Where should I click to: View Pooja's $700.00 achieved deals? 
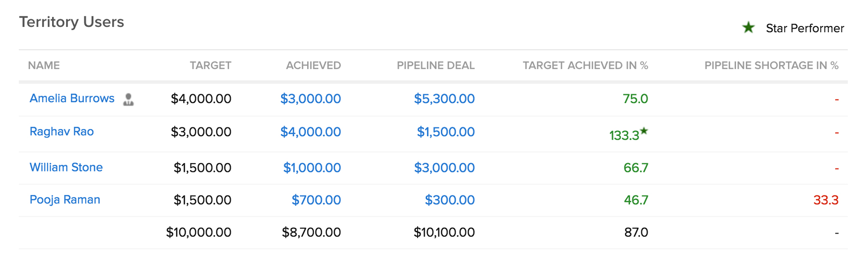tap(316, 200)
